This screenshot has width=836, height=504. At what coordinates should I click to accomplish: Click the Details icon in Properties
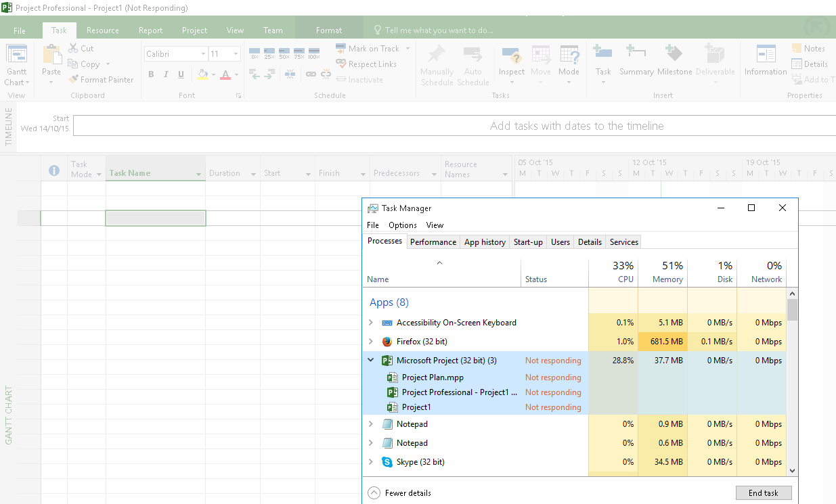(x=797, y=64)
